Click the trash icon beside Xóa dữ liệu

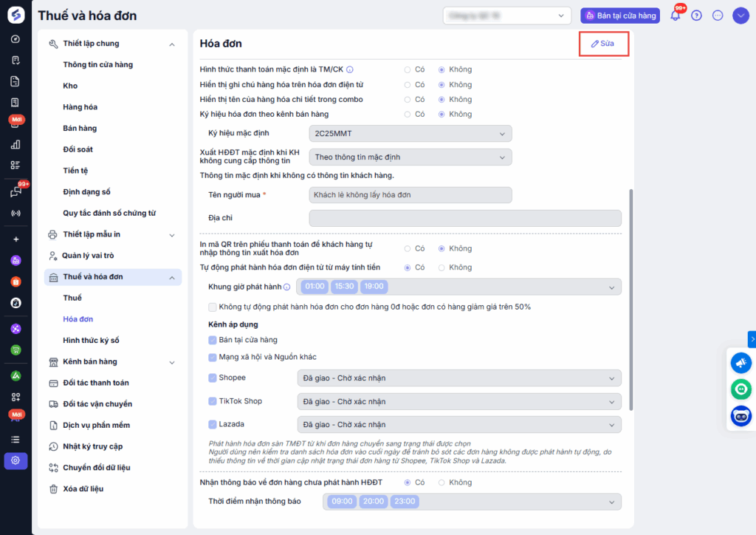pyautogui.click(x=53, y=488)
